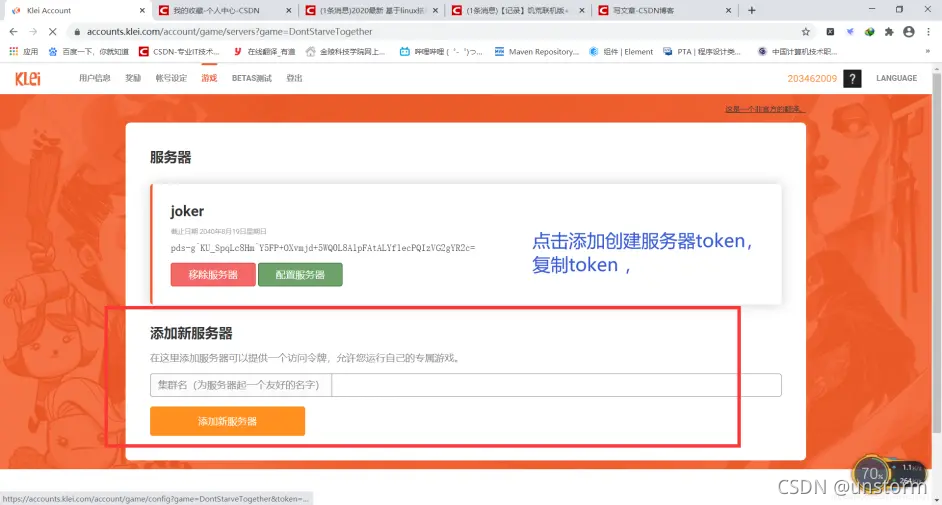942x505 pixels.
Task: Open the 金陵科技学院 bookmark
Action: click(345, 52)
